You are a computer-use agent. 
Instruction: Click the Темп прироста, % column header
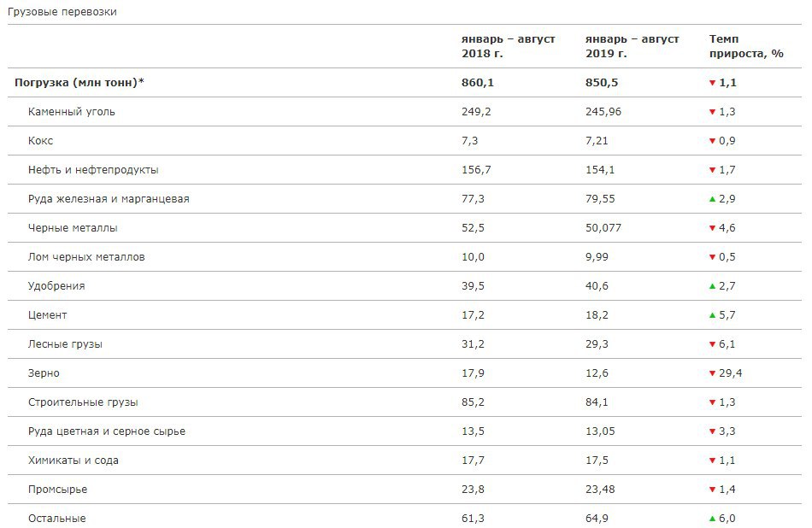(x=745, y=46)
